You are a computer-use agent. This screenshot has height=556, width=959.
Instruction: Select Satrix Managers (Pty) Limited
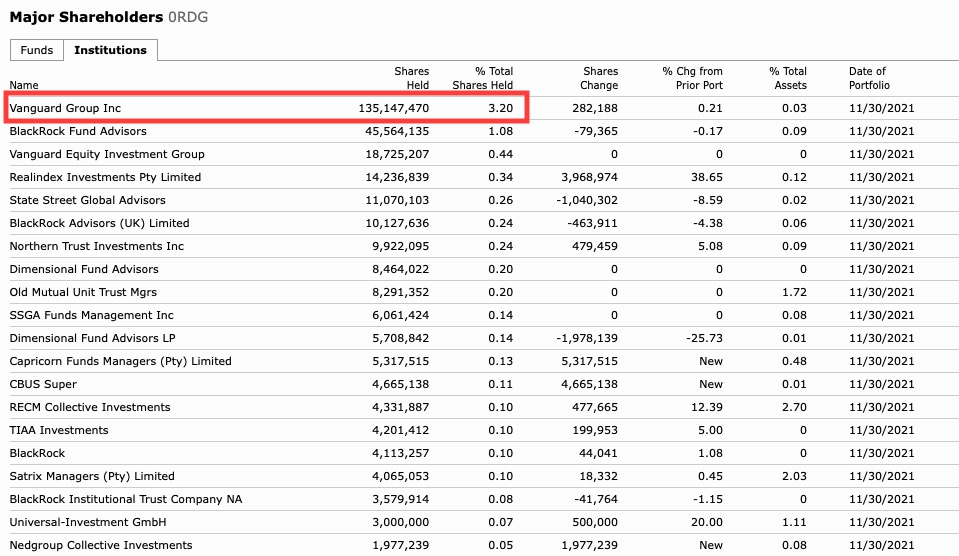pos(92,476)
